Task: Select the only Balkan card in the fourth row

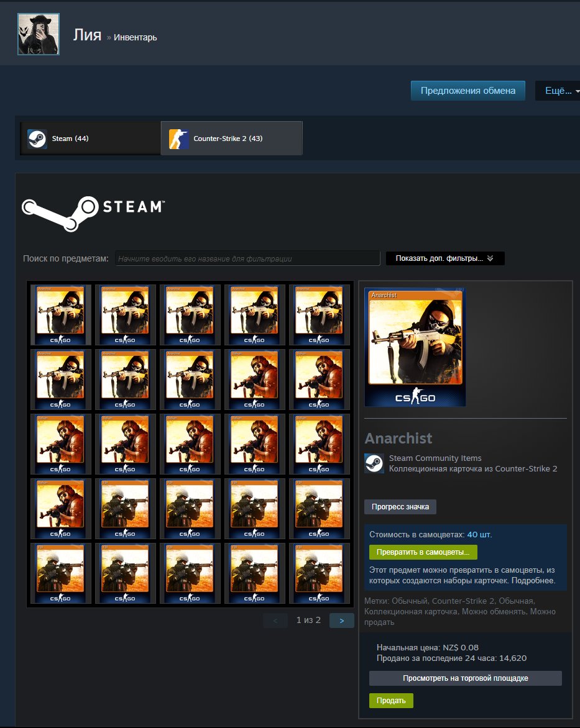Action: point(60,508)
